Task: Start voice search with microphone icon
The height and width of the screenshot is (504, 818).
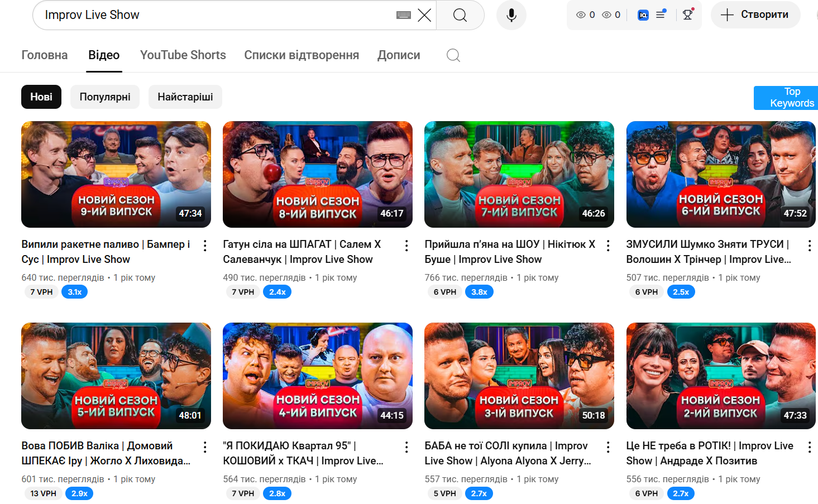Action: click(511, 15)
